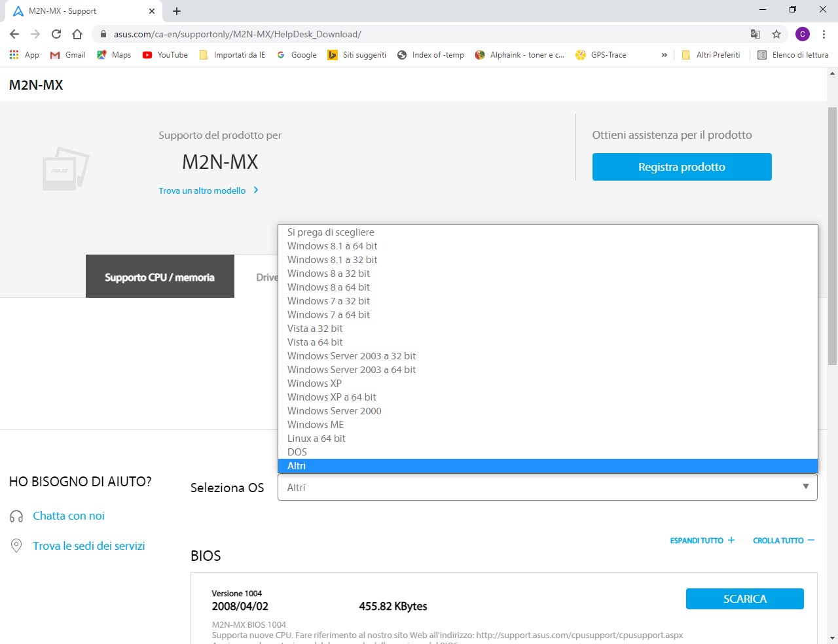Screen dimensions: 838x644
Task: Open the browser home page
Action: coord(77,34)
